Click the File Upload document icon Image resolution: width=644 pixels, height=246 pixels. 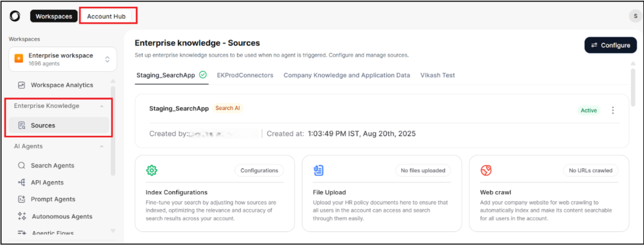[x=318, y=171]
